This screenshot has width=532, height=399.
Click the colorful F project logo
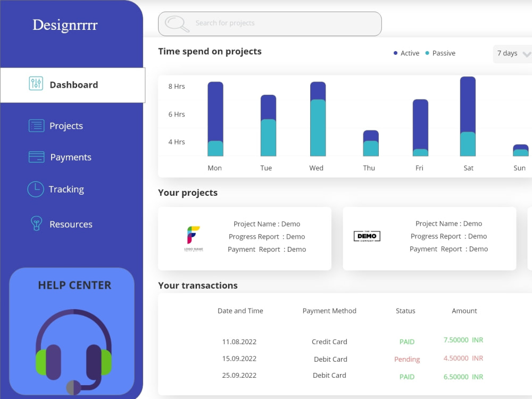tap(194, 238)
